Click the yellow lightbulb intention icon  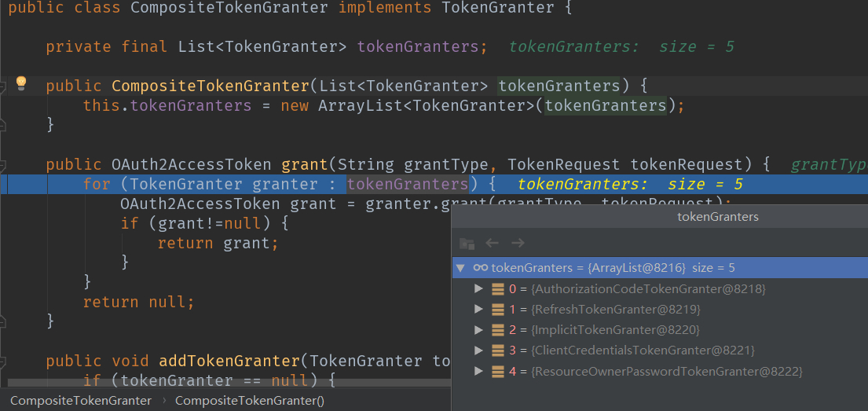[x=21, y=83]
